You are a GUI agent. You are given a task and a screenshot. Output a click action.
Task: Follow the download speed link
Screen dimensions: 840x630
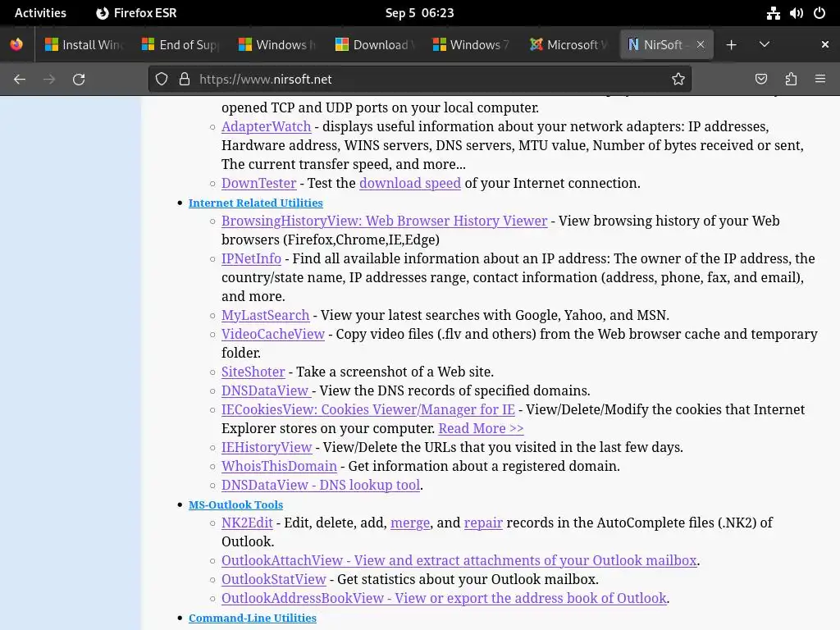coord(410,183)
